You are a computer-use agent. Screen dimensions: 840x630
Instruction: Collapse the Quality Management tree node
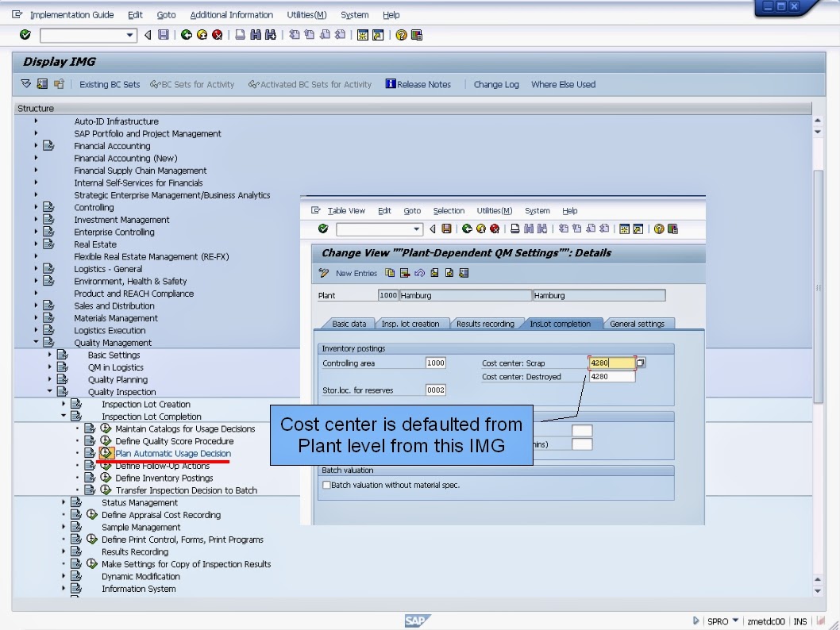tap(37, 342)
